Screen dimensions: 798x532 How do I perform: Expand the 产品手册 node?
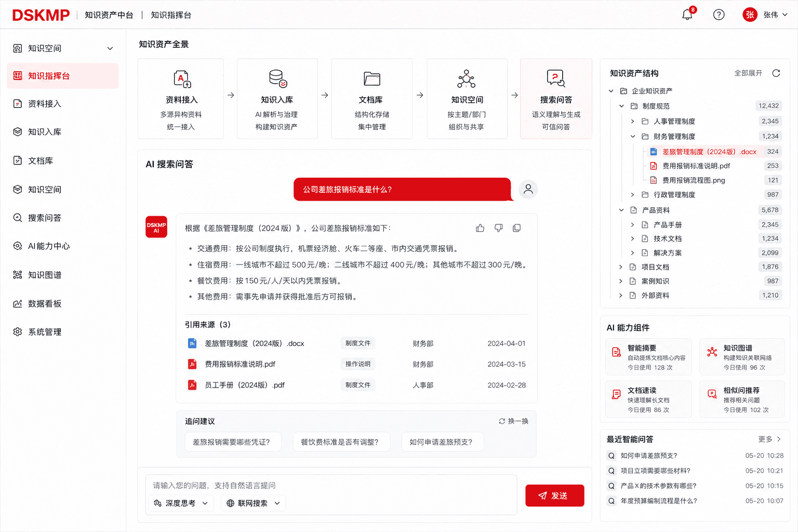pyautogui.click(x=632, y=225)
